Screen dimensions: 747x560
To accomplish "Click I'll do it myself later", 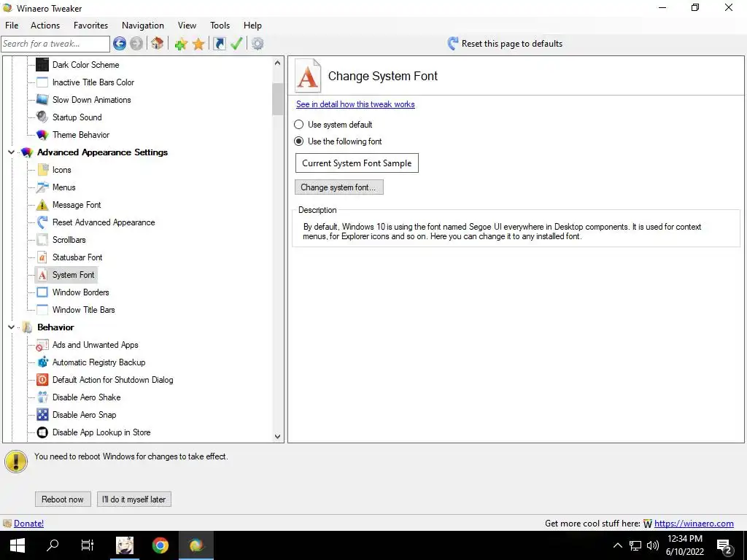I will coord(134,499).
